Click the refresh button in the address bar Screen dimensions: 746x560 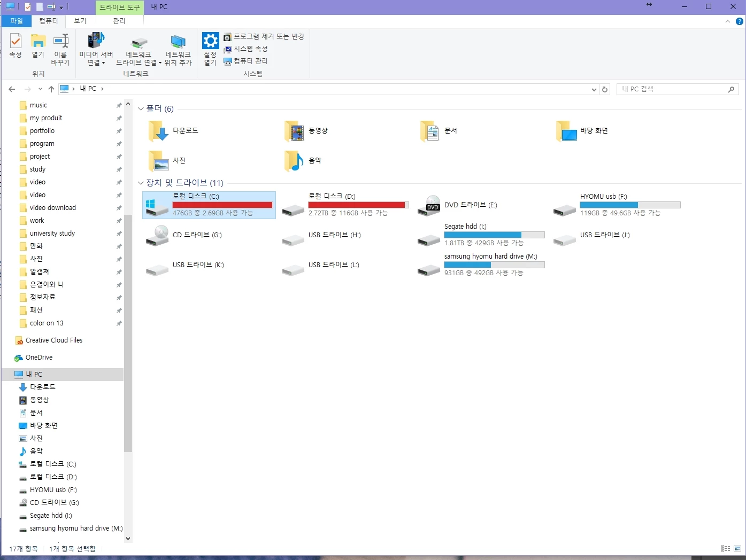605,89
